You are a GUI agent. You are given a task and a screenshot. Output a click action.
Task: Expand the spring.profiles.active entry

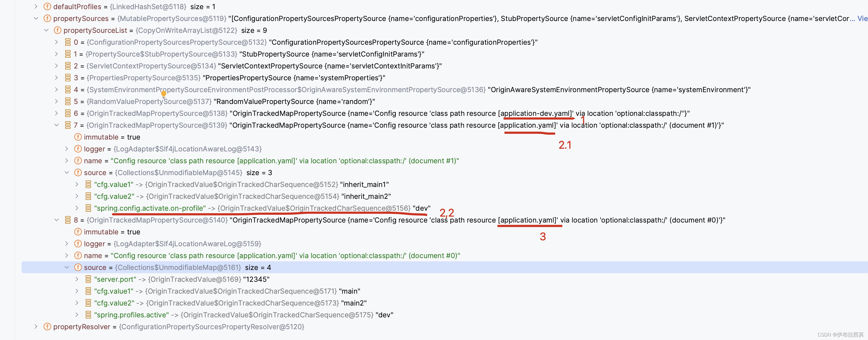(77, 315)
